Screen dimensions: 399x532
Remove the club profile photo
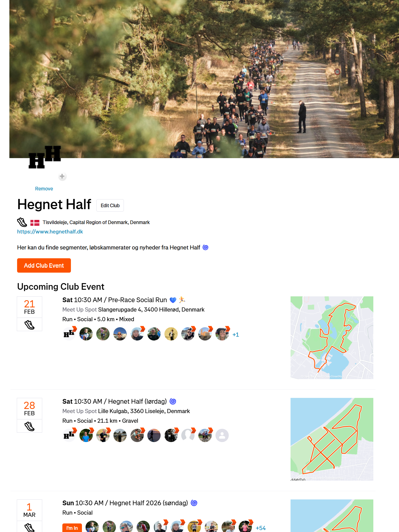(x=44, y=189)
